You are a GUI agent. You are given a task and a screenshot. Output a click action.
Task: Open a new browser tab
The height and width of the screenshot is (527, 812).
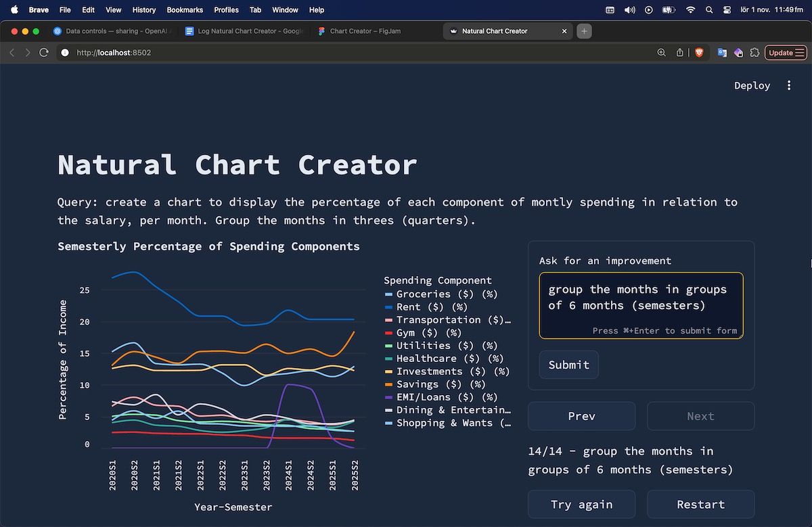584,31
